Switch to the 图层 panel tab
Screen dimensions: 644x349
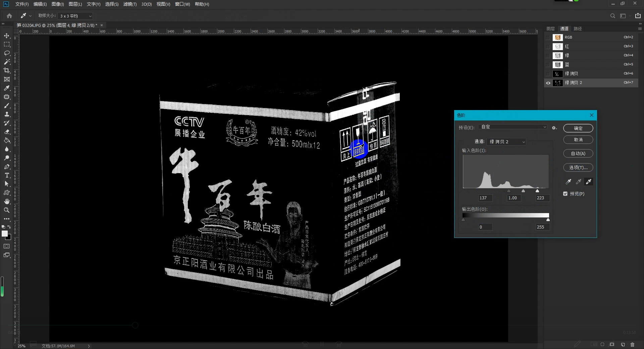click(x=550, y=29)
